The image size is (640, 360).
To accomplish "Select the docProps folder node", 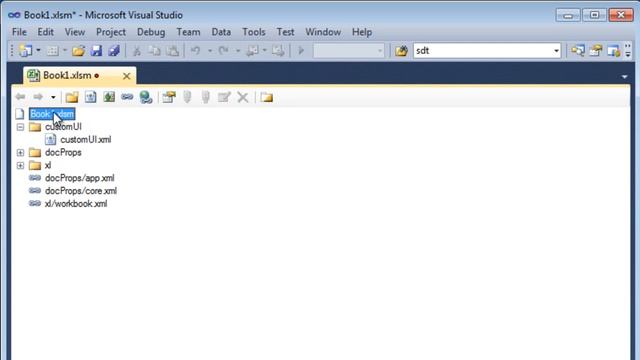I will point(63,153).
